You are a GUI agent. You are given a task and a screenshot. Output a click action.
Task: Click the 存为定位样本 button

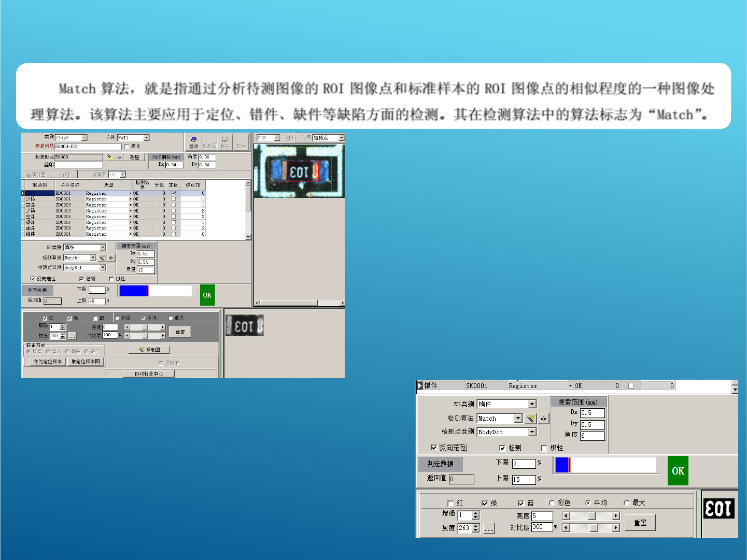[x=48, y=362]
